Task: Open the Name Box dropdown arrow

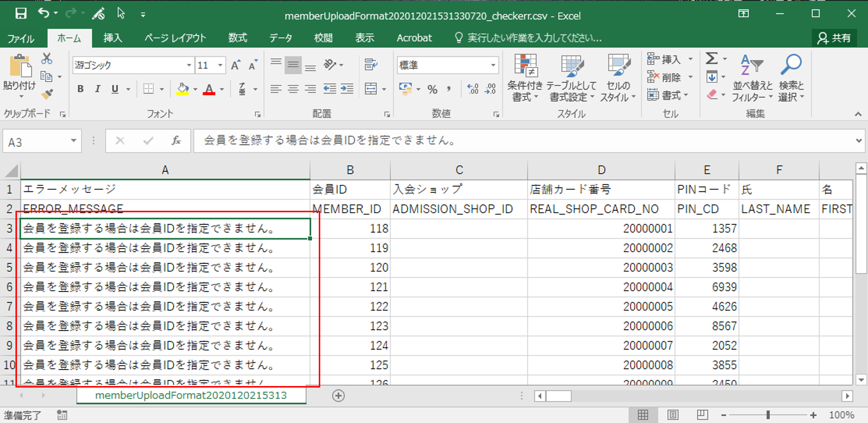Action: pyautogui.click(x=73, y=141)
